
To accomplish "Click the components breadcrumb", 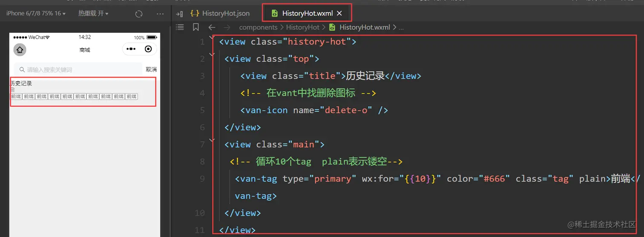I will (x=259, y=27).
